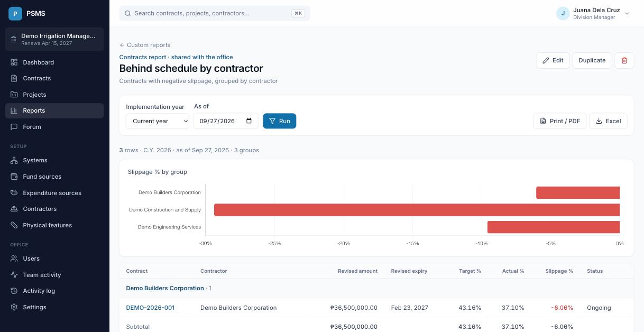Open the calendar picker in the As of field

coord(249,121)
